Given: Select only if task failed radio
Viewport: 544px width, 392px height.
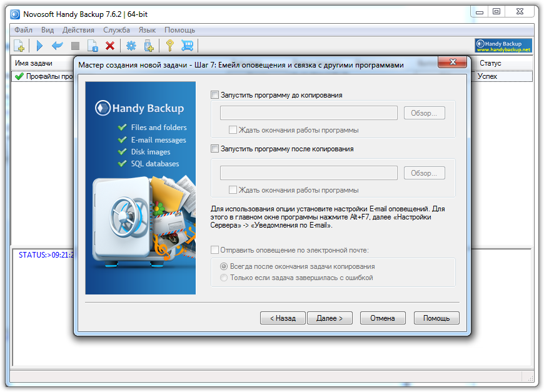Looking at the screenshot, I should click(224, 278).
